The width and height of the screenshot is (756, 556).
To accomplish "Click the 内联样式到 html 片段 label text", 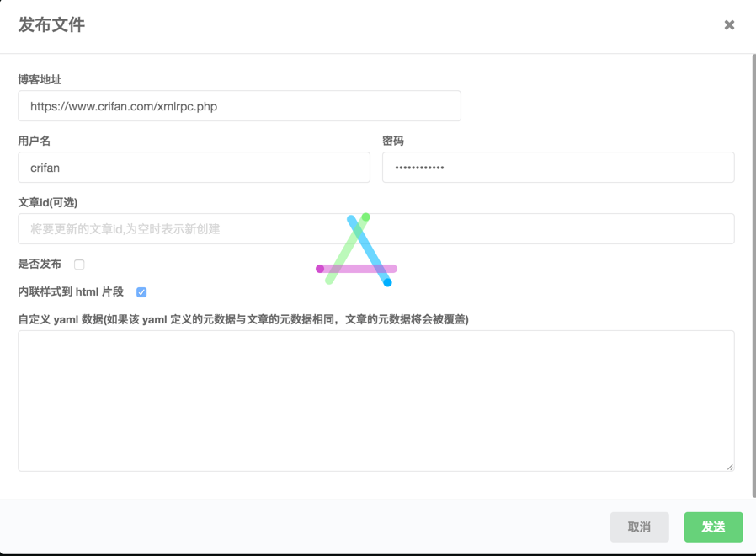I will pos(71,291).
